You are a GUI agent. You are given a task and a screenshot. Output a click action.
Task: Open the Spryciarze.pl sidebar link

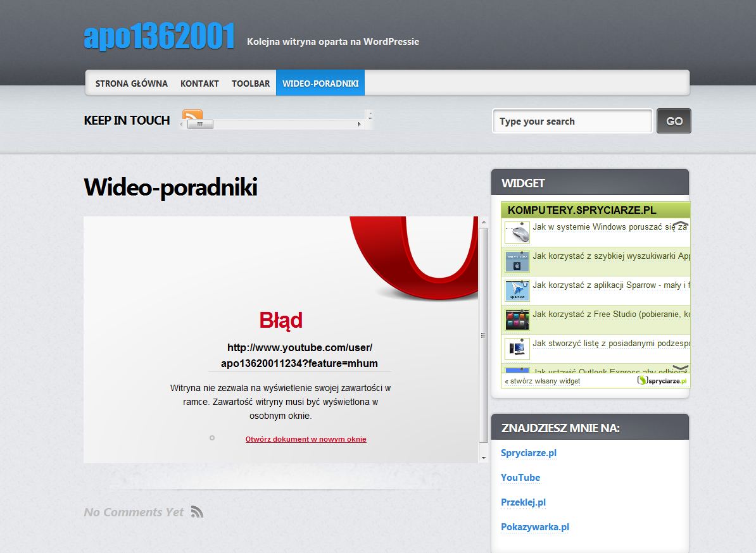529,453
